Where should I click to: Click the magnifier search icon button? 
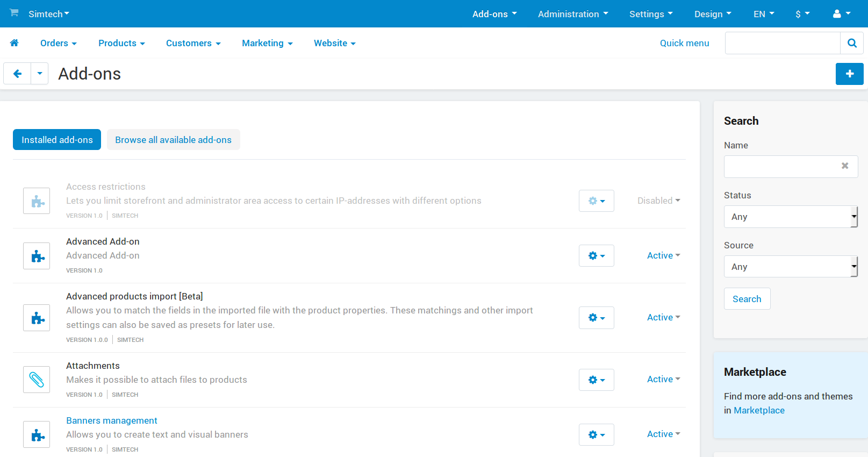852,43
